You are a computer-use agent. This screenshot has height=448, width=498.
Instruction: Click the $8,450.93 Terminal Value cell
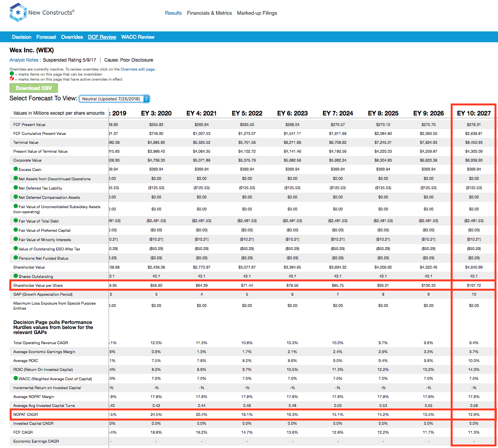click(474, 142)
